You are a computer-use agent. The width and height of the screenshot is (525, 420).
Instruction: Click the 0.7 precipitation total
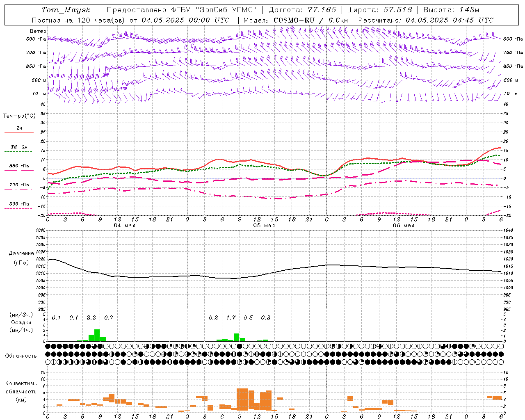109,317
